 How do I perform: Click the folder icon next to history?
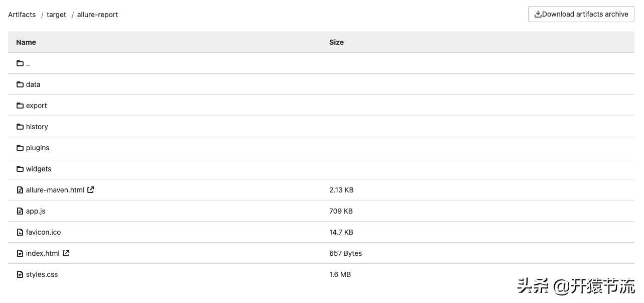point(20,127)
